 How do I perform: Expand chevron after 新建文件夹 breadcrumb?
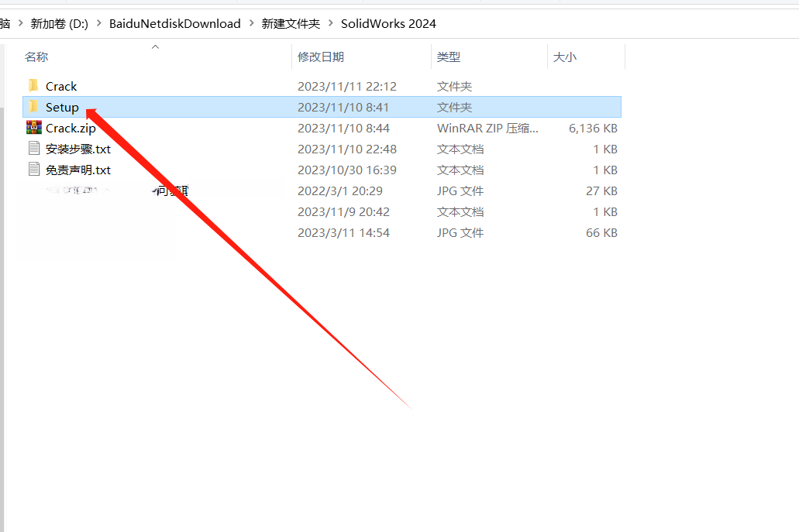pos(330,24)
